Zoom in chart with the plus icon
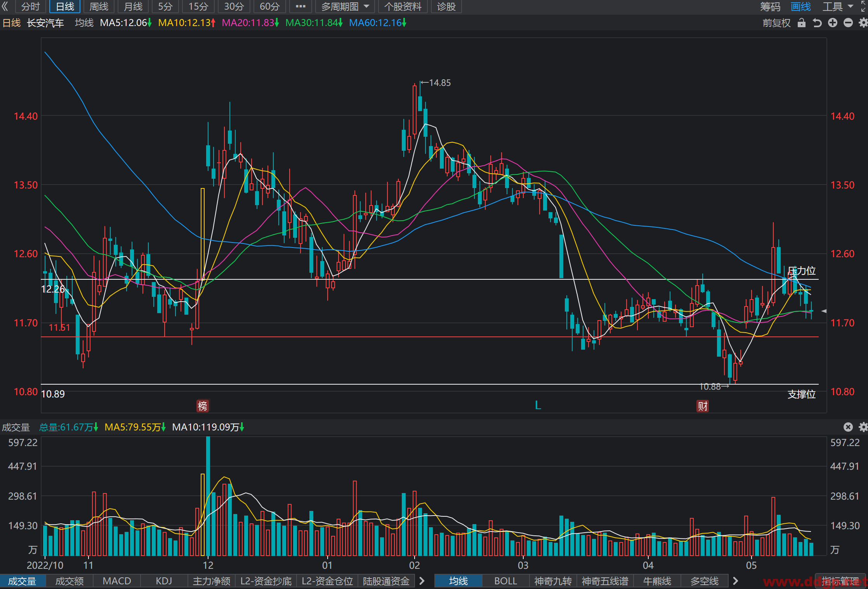 [x=833, y=23]
